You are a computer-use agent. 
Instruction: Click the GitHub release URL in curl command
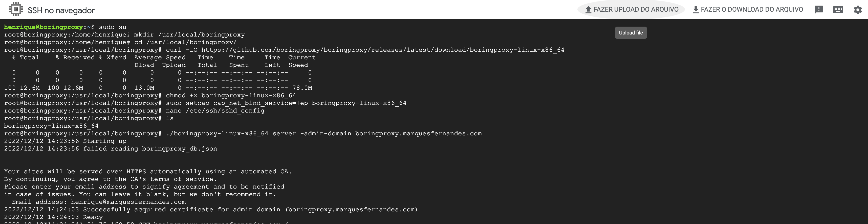point(383,50)
